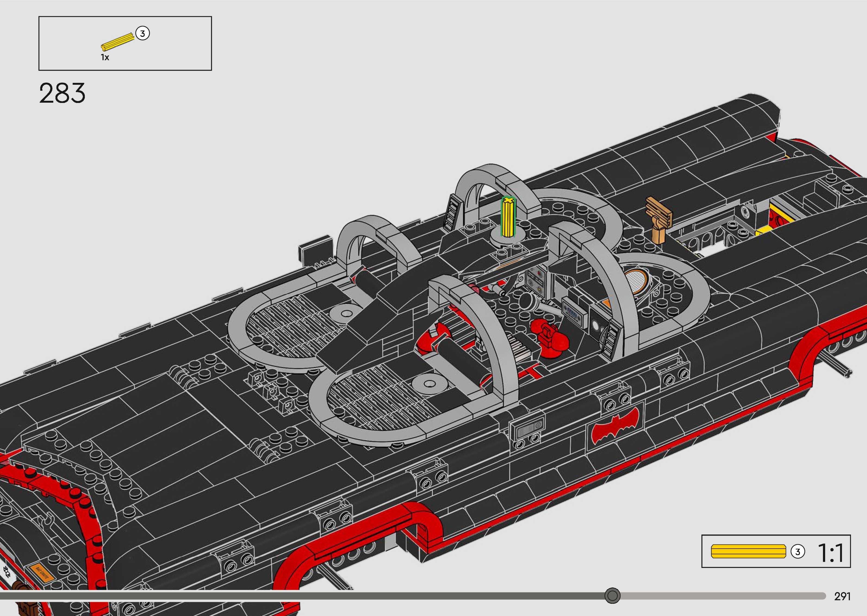The width and height of the screenshot is (867, 616).
Task: Click the unfilled slider track right of knob
Action: [721, 596]
